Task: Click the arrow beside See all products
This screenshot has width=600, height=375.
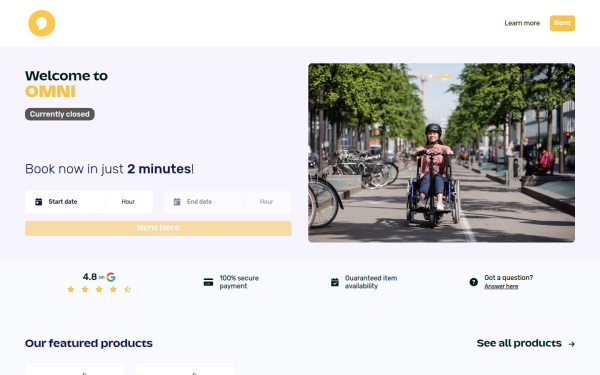Action: [x=572, y=344]
